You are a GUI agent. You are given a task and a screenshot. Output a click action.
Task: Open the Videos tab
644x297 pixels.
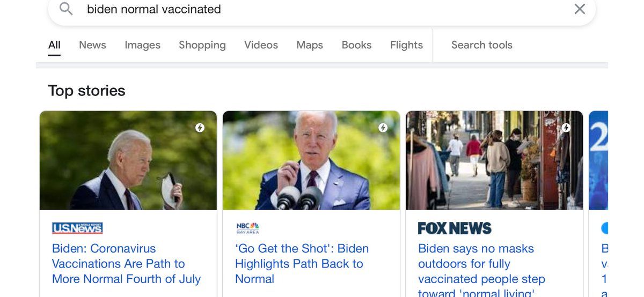tap(261, 45)
